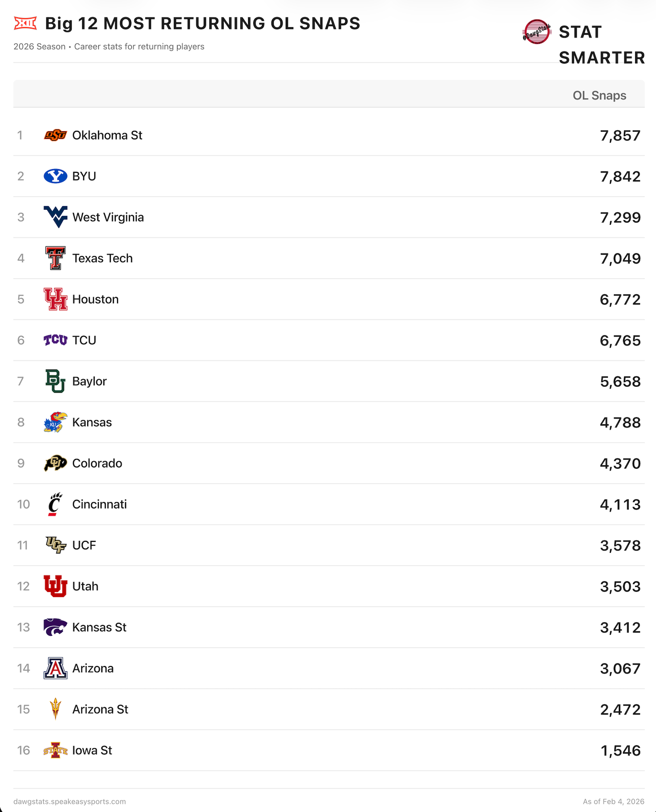The height and width of the screenshot is (812, 656).
Task: Click the Kansas Jayhawk logo
Action: [55, 422]
